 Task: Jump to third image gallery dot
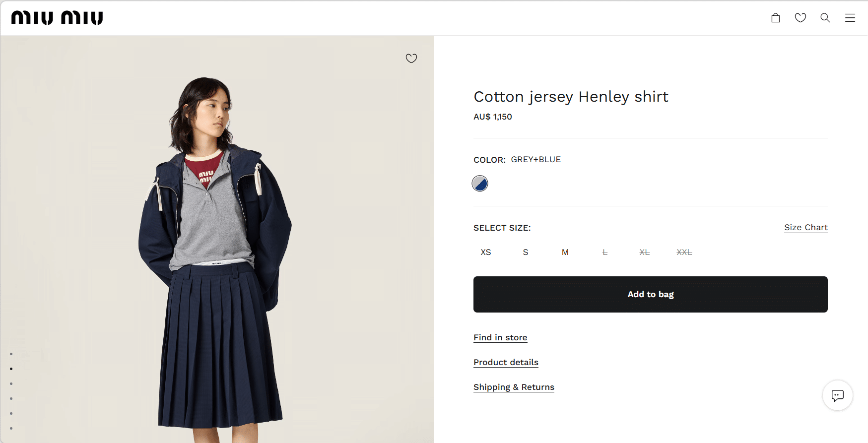click(x=11, y=384)
